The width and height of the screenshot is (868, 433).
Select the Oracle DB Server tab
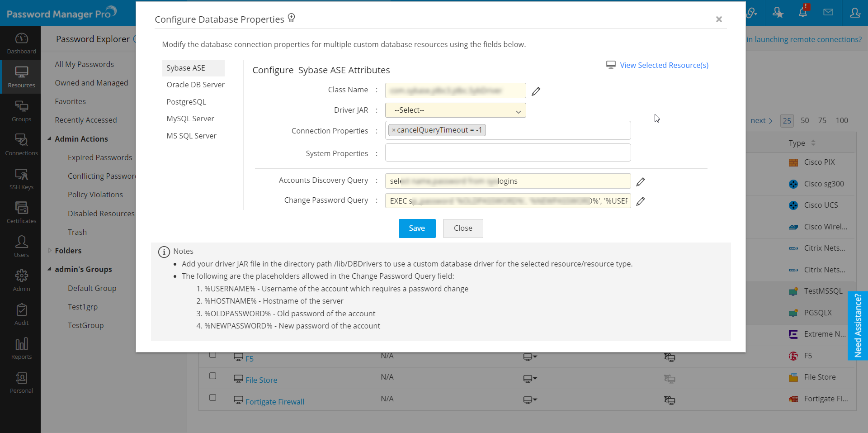point(195,85)
